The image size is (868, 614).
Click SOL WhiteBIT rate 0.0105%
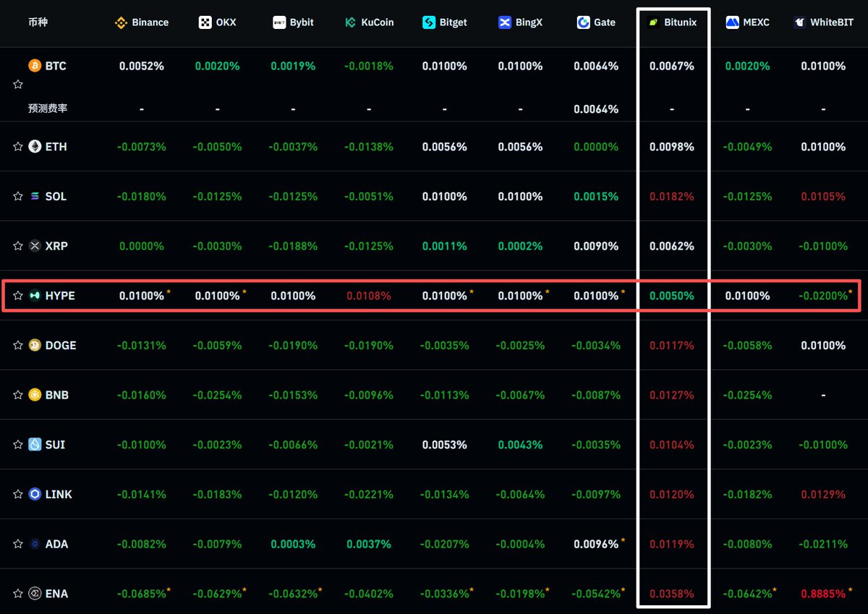(823, 197)
